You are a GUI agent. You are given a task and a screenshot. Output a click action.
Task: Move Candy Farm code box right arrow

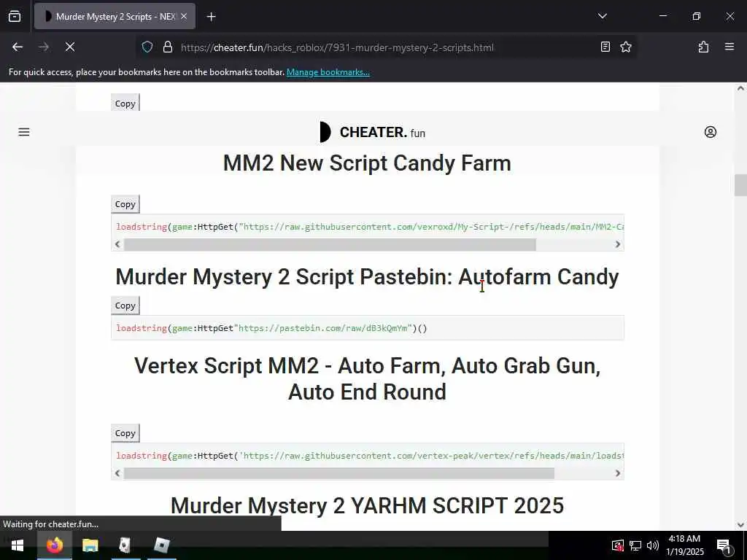(617, 244)
